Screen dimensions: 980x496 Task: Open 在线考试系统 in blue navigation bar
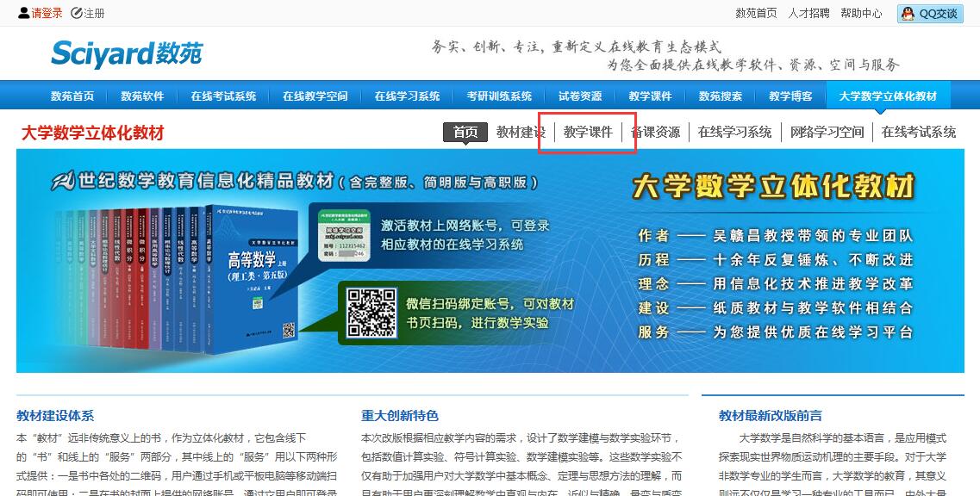pyautogui.click(x=224, y=96)
